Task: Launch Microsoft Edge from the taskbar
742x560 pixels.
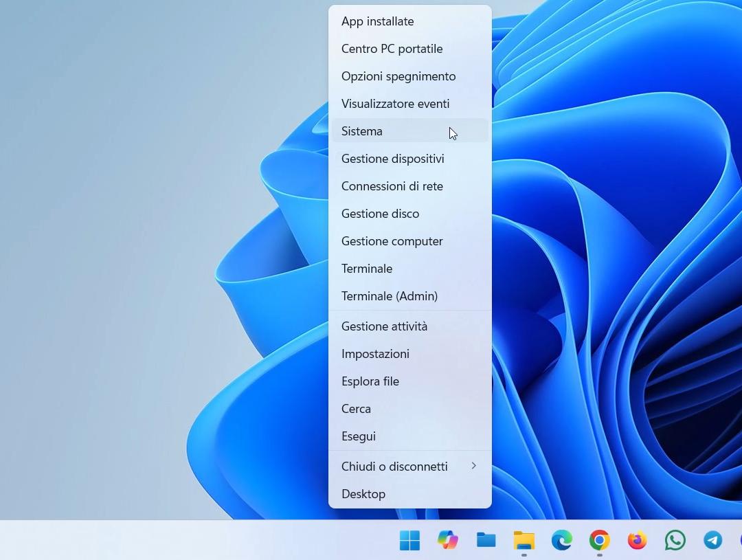Action: (562, 541)
